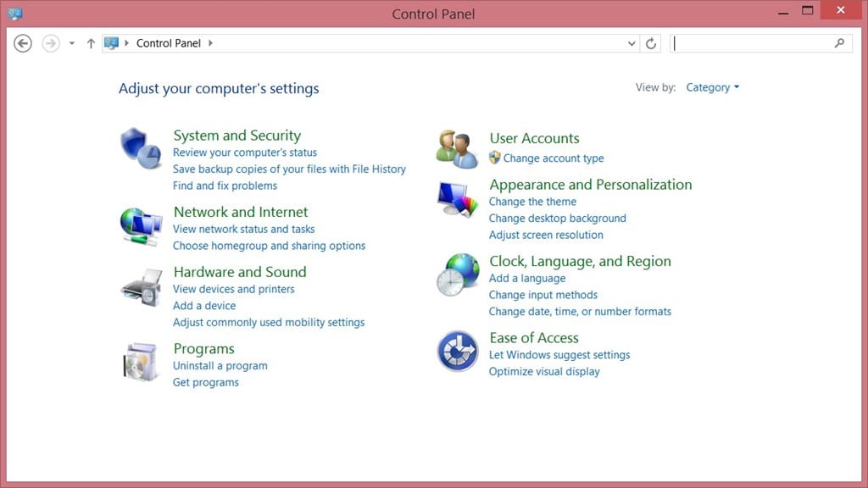Viewport: 868px width, 488px height.
Task: Expand the arrow before Control Panel breadcrumb
Action: click(x=126, y=43)
